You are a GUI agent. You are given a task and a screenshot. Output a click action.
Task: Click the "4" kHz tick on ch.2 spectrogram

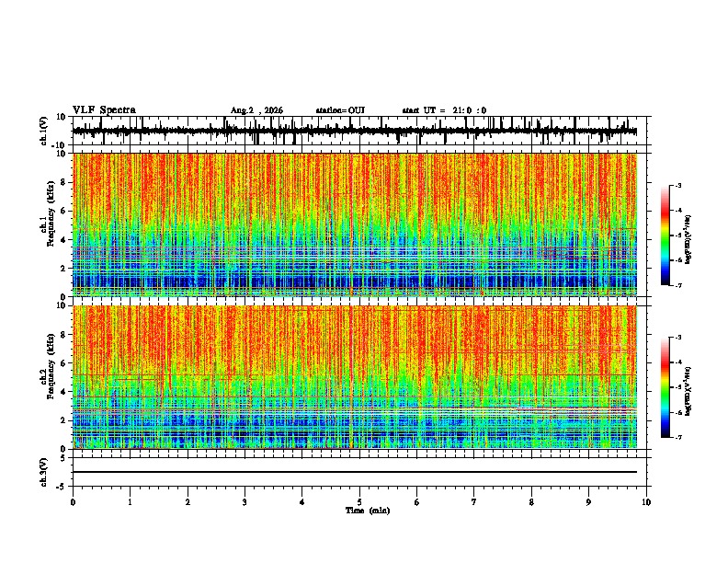point(63,392)
